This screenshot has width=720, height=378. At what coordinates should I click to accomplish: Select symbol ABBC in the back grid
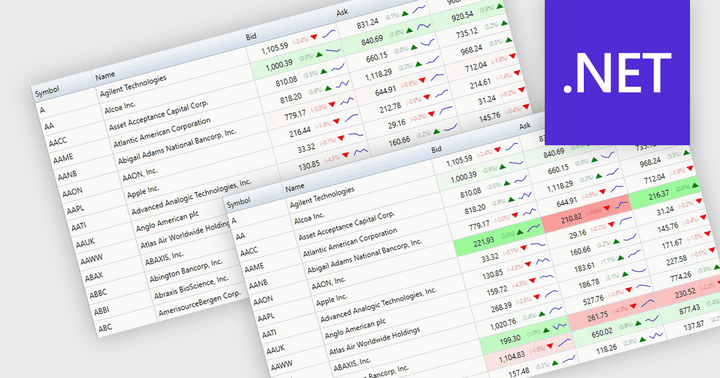tap(98, 293)
